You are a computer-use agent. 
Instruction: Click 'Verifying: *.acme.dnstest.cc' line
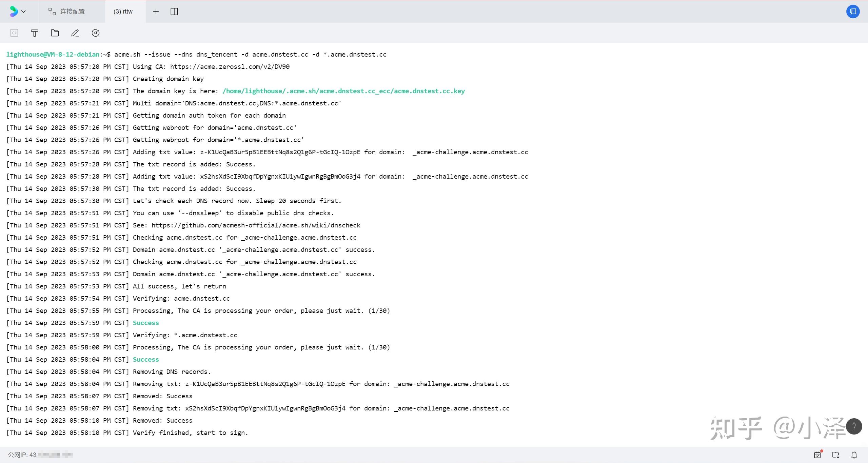pos(122,335)
